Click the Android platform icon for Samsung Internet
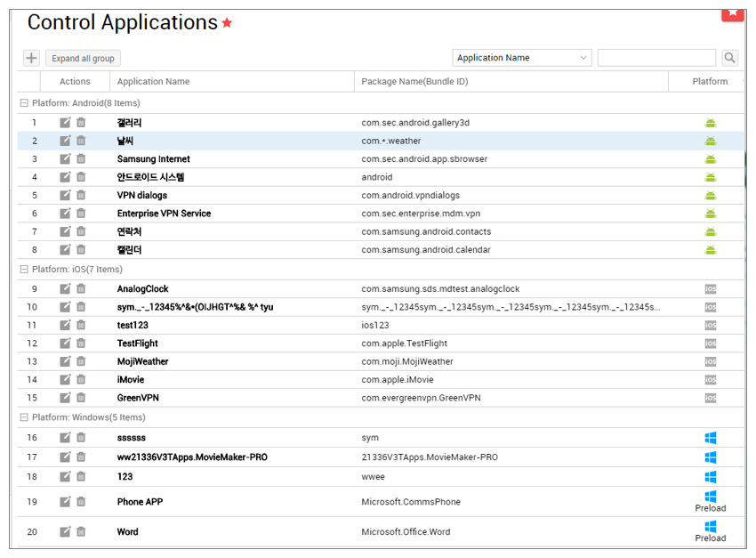The width and height of the screenshot is (756, 558). point(711,158)
